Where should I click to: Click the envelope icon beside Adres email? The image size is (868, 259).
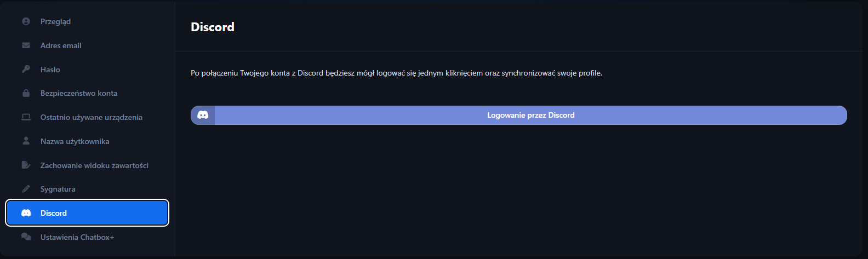pyautogui.click(x=26, y=45)
